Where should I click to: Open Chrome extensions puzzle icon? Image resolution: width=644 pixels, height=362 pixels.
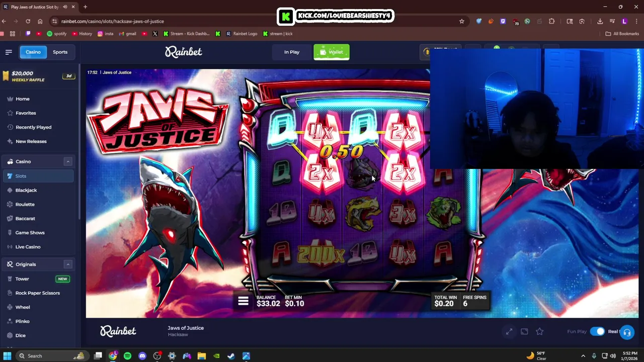[x=551, y=21]
